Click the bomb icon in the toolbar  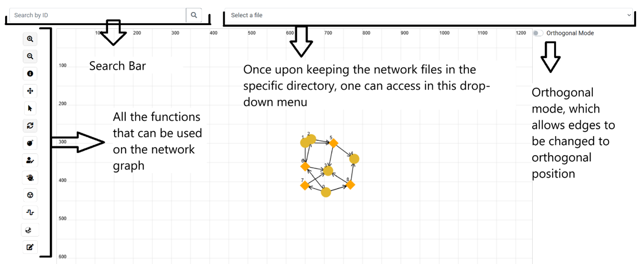pos(30,143)
